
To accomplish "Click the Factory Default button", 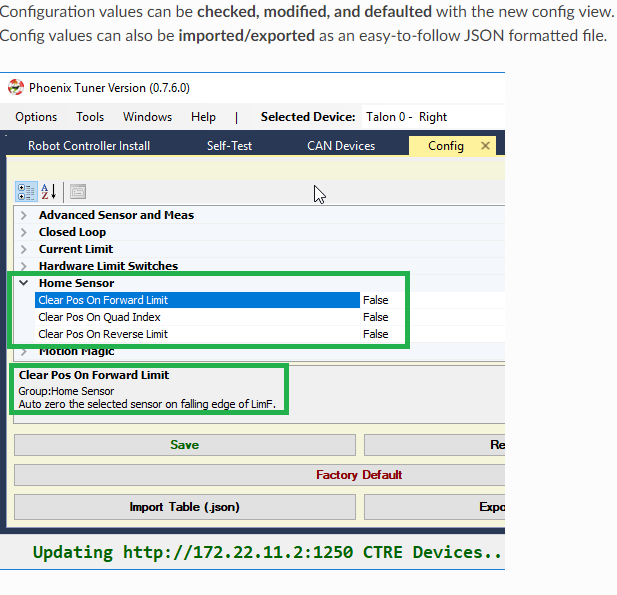I will click(x=260, y=475).
